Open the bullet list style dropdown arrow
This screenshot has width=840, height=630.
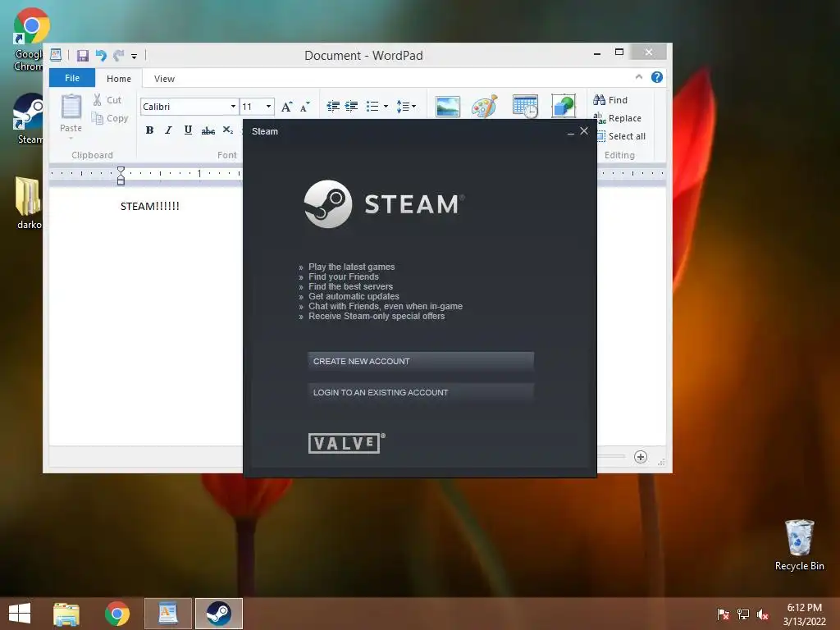coord(386,106)
